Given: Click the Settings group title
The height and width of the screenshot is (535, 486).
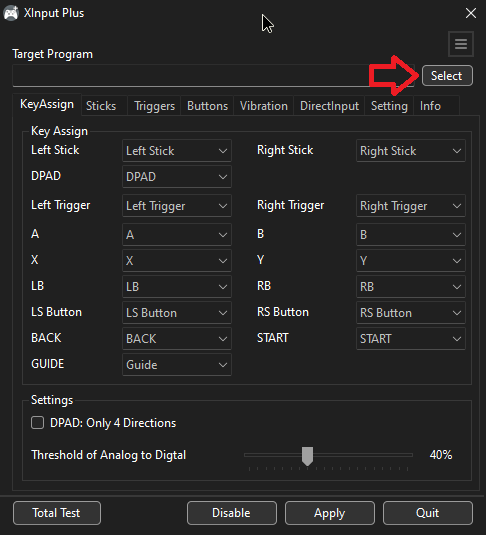Looking at the screenshot, I should click(x=52, y=400).
